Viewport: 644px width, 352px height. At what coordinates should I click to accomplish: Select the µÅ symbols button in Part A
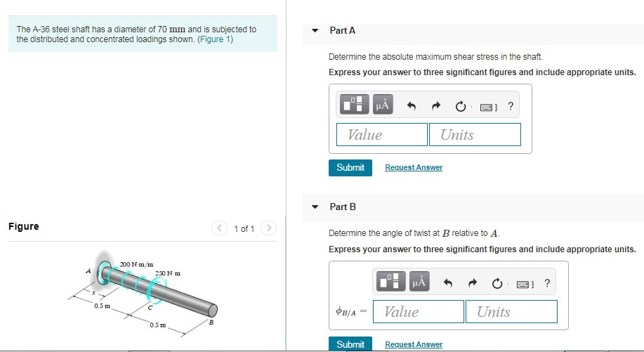click(x=382, y=104)
